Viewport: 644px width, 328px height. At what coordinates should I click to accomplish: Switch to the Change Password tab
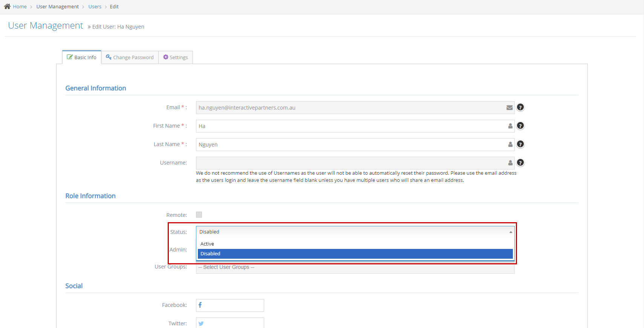click(130, 57)
